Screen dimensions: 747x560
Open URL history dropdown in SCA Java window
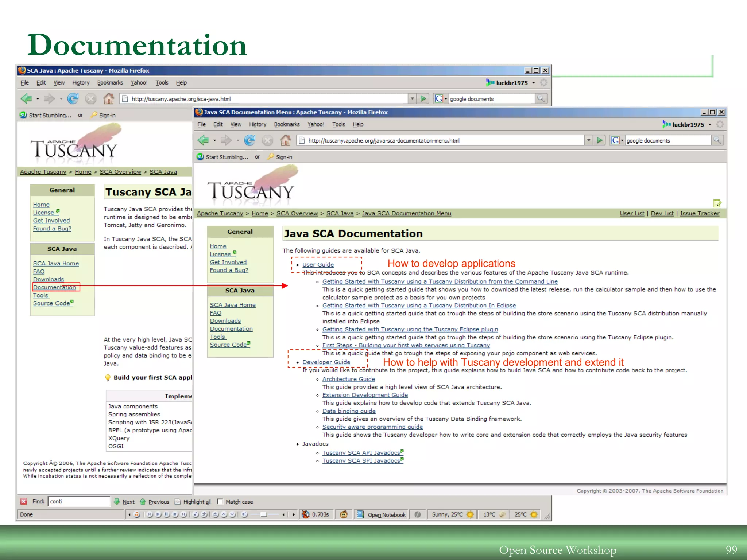click(x=412, y=98)
